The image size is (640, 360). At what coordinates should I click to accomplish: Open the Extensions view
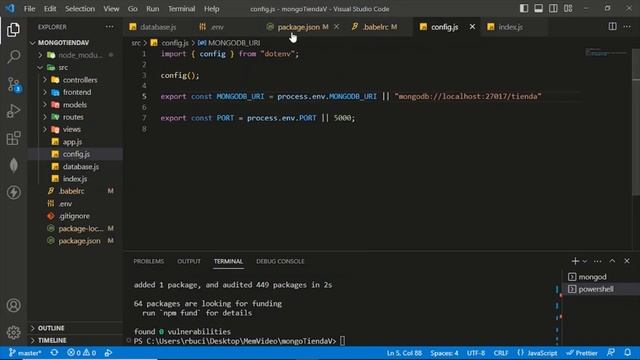[13, 138]
